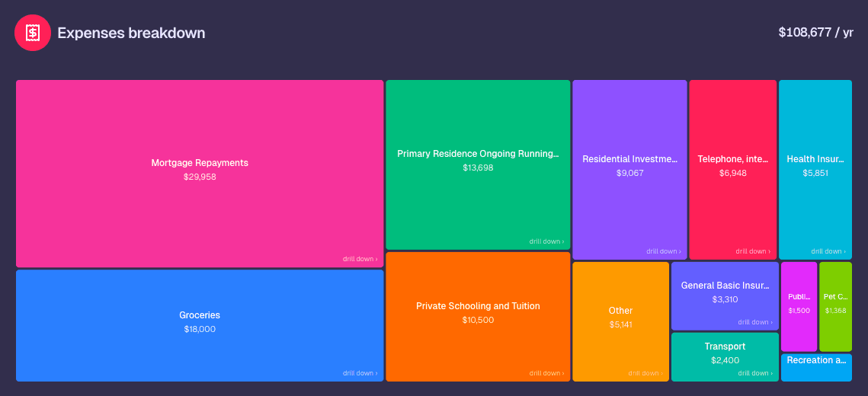Click the $13,698 primary residence amount

pyautogui.click(x=478, y=168)
